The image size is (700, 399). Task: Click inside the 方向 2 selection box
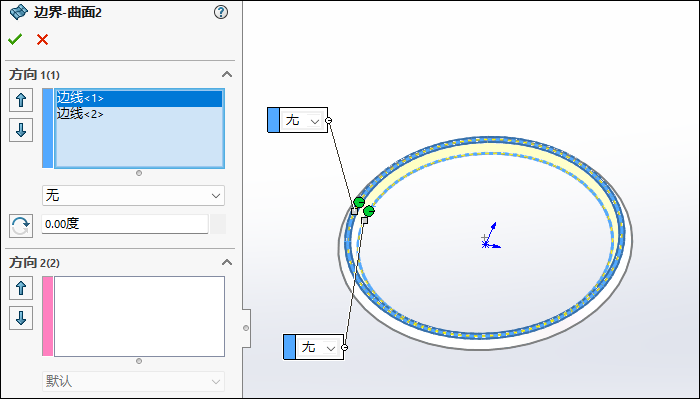click(x=139, y=316)
